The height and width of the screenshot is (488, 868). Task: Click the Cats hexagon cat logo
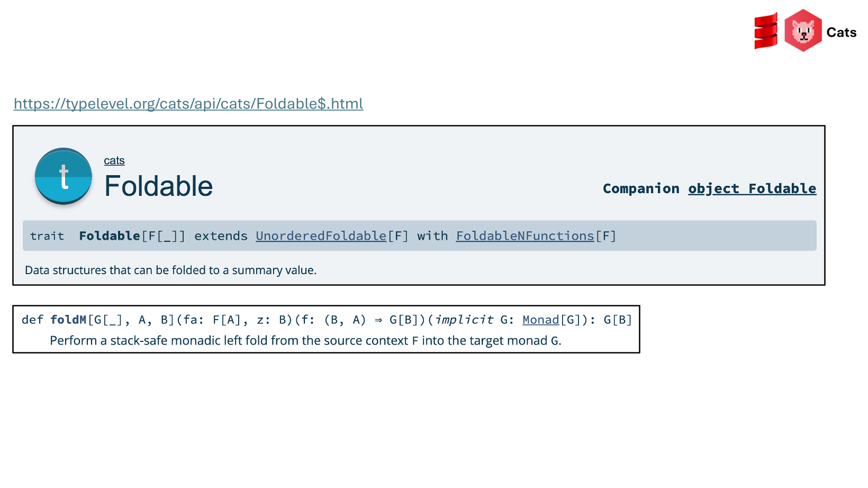pos(802,31)
